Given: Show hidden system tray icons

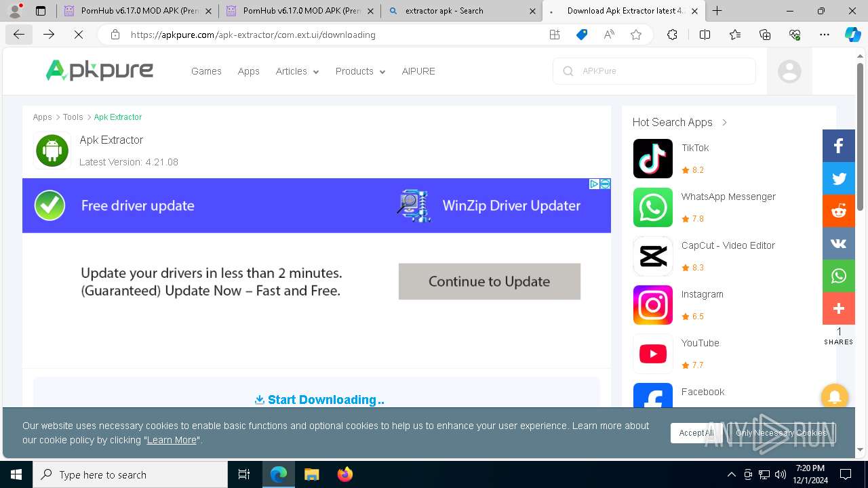Looking at the screenshot, I should pos(731,474).
